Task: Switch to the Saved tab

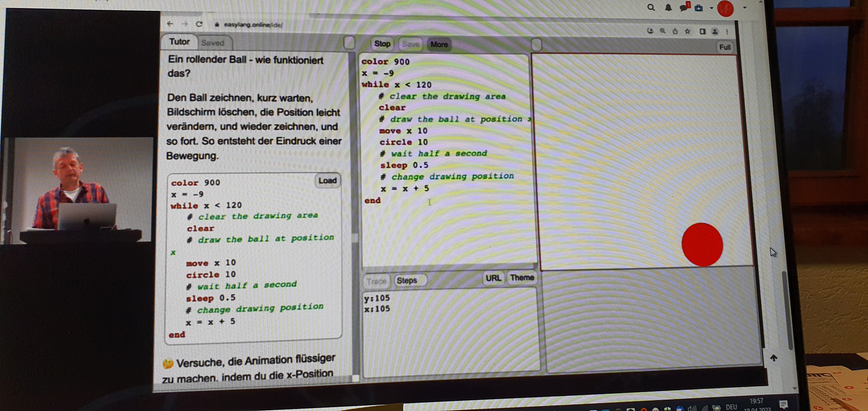Action: (x=213, y=42)
